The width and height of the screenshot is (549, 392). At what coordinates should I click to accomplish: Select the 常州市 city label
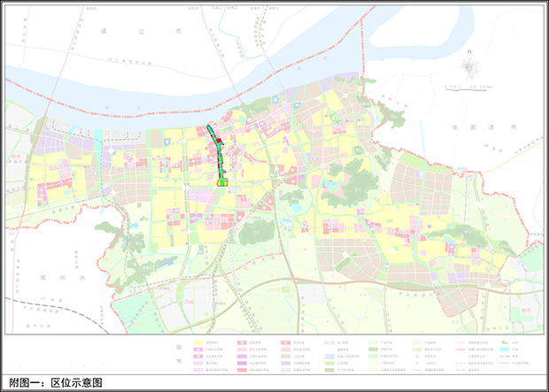[x=65, y=278]
